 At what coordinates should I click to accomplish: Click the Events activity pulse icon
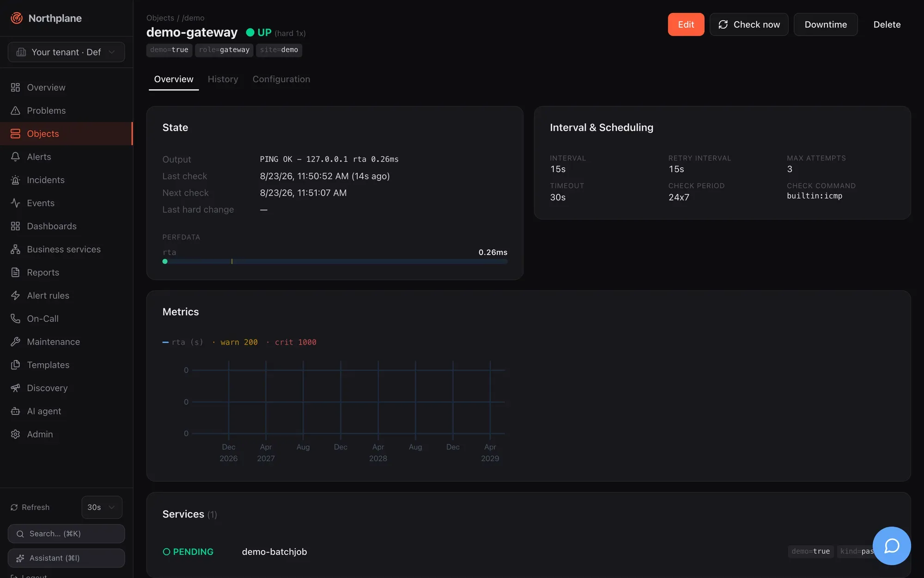coord(15,203)
